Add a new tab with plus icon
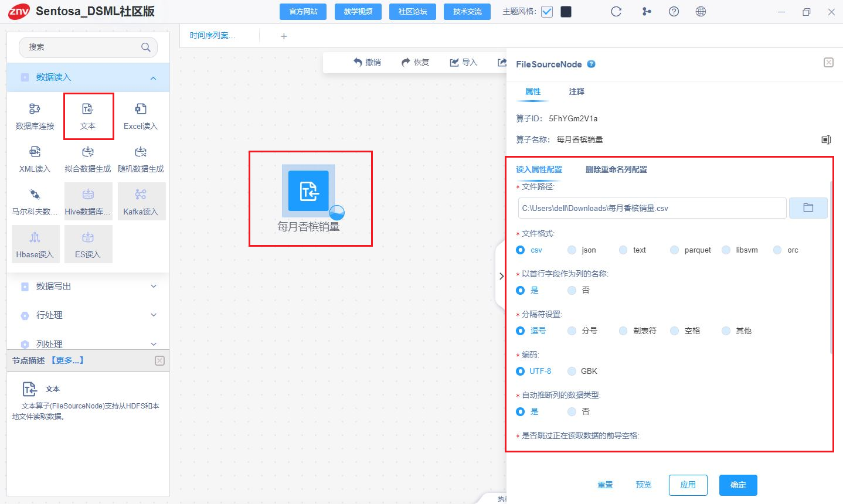This screenshot has width=843, height=504. click(284, 36)
